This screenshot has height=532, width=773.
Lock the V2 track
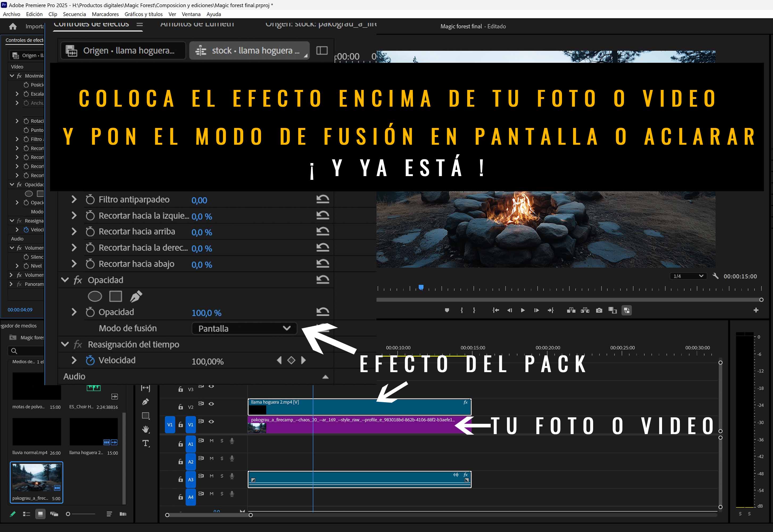coord(180,407)
